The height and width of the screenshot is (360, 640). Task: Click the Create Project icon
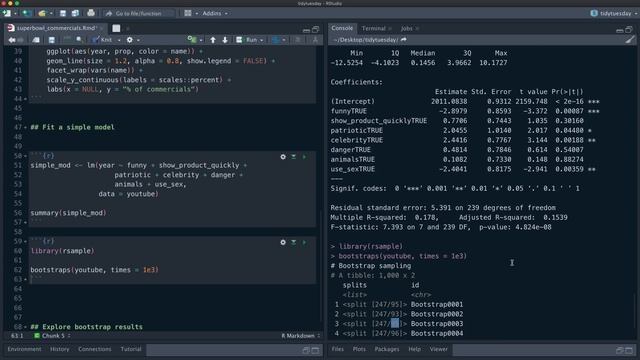point(26,13)
